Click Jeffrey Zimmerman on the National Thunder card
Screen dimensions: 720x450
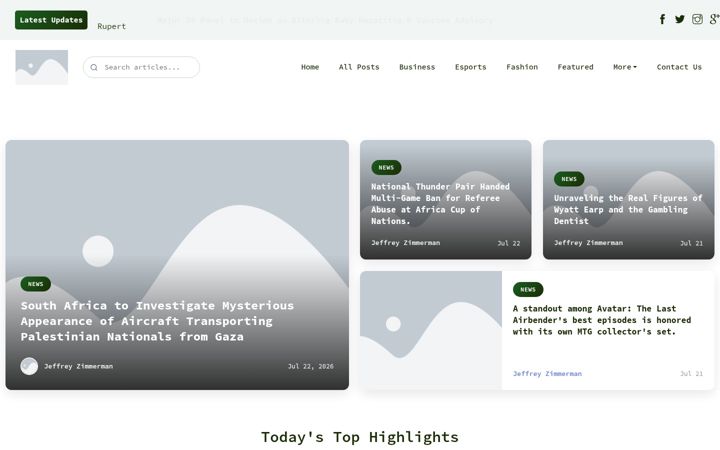[405, 243]
